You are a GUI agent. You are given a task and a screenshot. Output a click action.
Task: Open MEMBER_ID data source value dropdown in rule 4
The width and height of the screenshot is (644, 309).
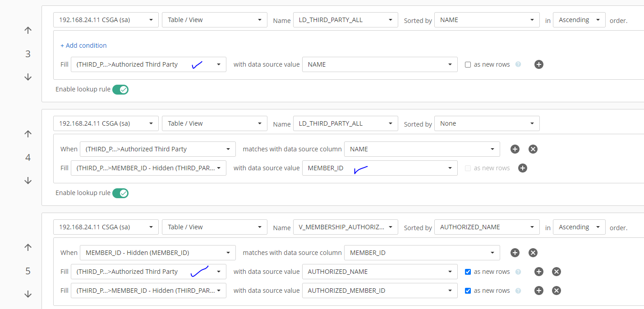(x=379, y=168)
